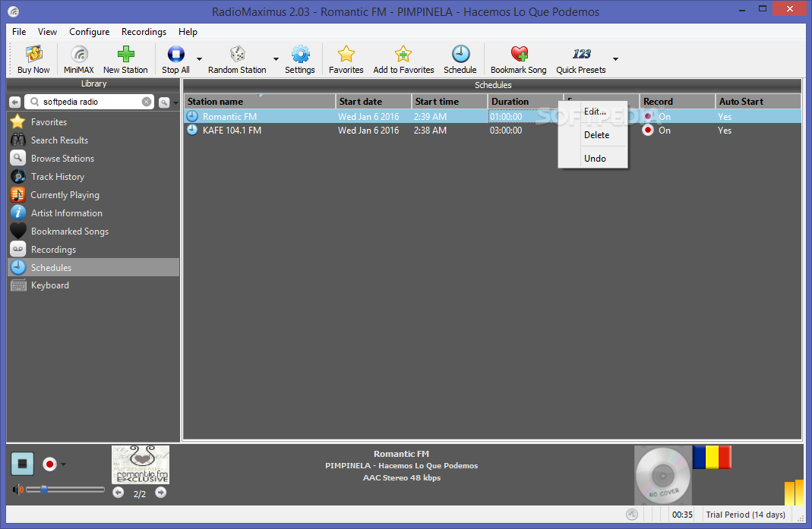
Task: Open the Schedule toolbar button
Action: (460, 59)
